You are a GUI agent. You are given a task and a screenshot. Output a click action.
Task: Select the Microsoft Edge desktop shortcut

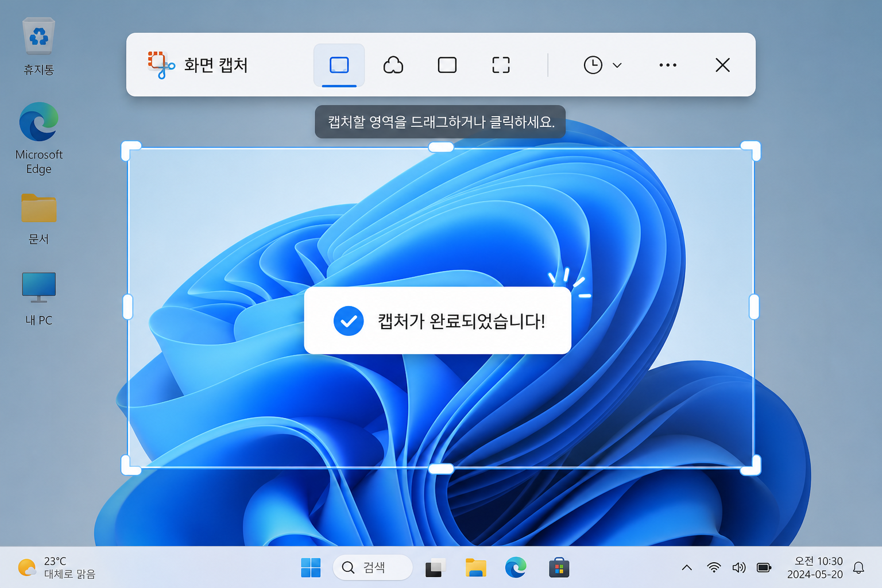point(39,138)
